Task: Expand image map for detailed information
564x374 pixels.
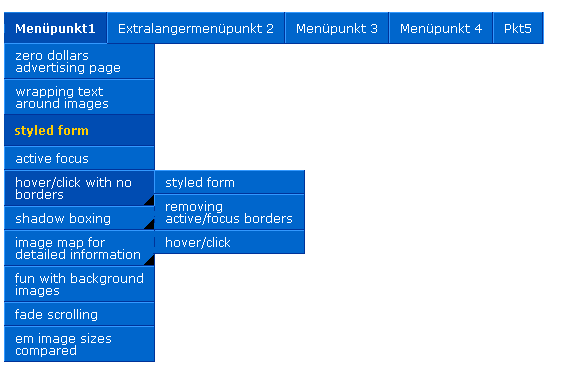Action: click(79, 248)
